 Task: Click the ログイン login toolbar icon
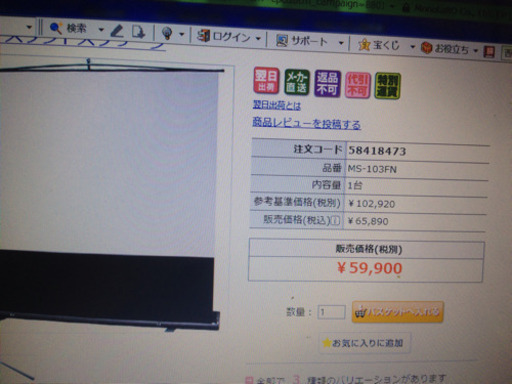point(203,35)
